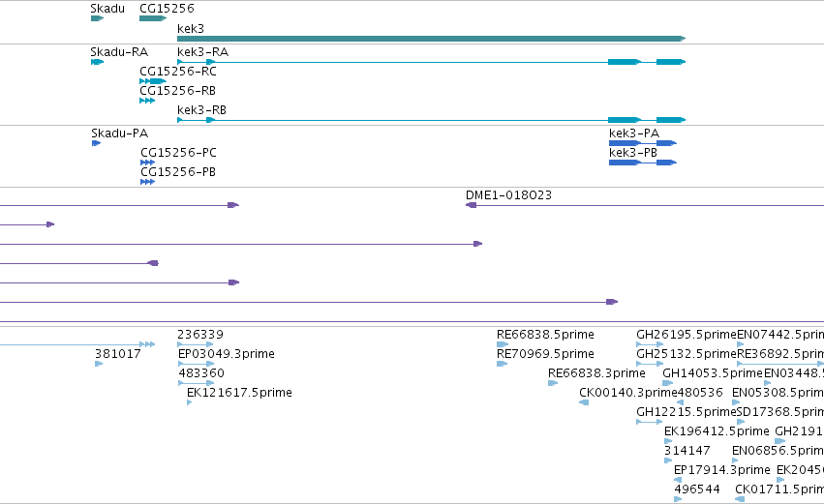The height and width of the screenshot is (504, 824).
Task: Select the Skadu-RA transcript label
Action: click(119, 52)
